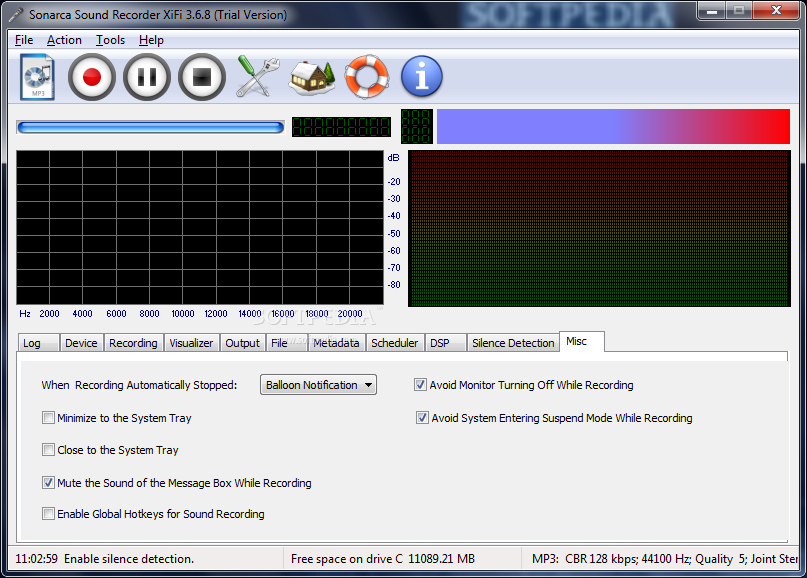
Task: Select the Misc tab
Action: coord(582,341)
